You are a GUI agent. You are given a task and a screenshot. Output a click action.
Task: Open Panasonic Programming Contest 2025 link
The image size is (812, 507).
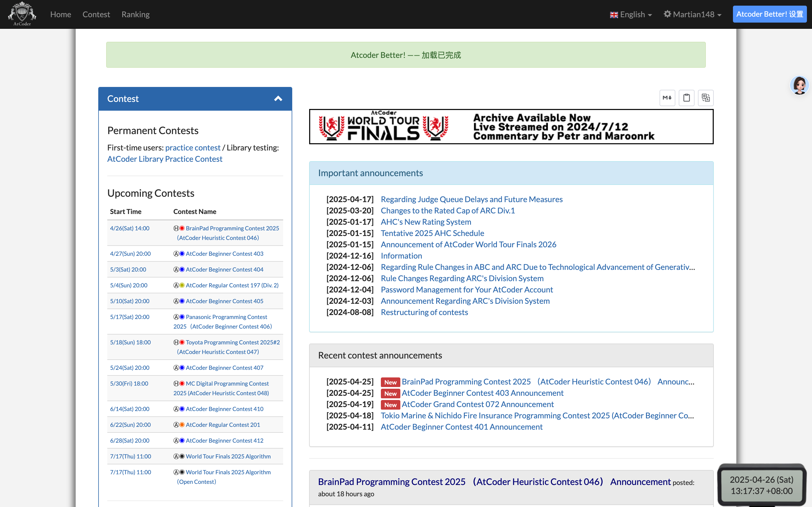222,322
